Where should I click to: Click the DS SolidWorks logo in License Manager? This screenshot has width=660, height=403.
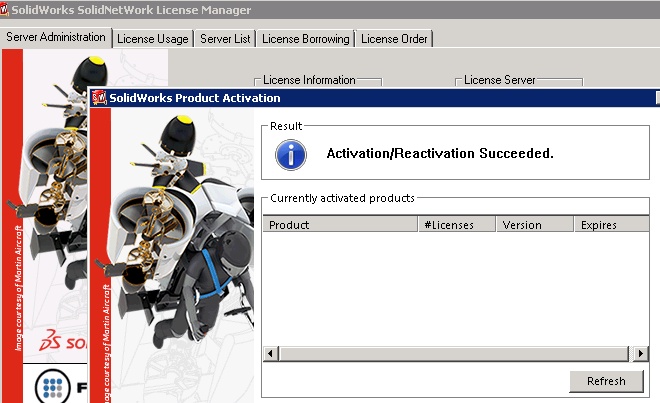pyautogui.click(x=63, y=340)
